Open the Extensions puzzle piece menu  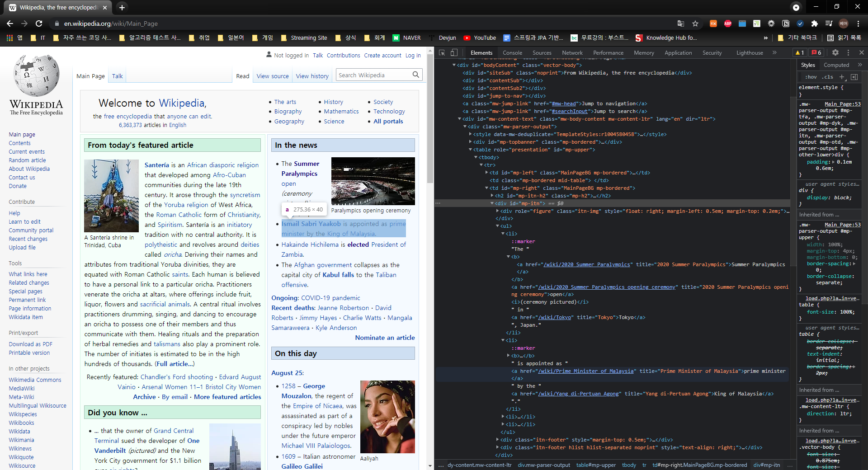(815, 23)
